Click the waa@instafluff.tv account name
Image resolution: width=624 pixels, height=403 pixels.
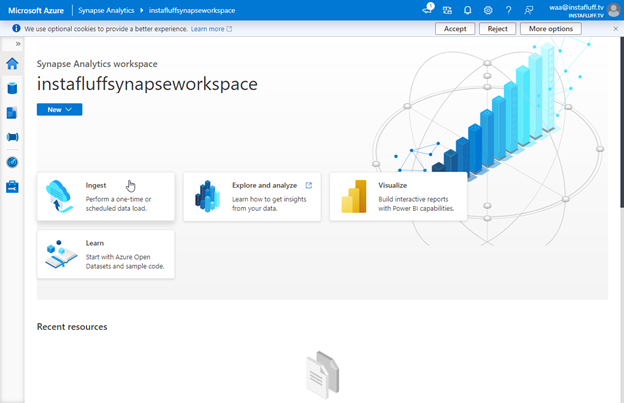(576, 7)
